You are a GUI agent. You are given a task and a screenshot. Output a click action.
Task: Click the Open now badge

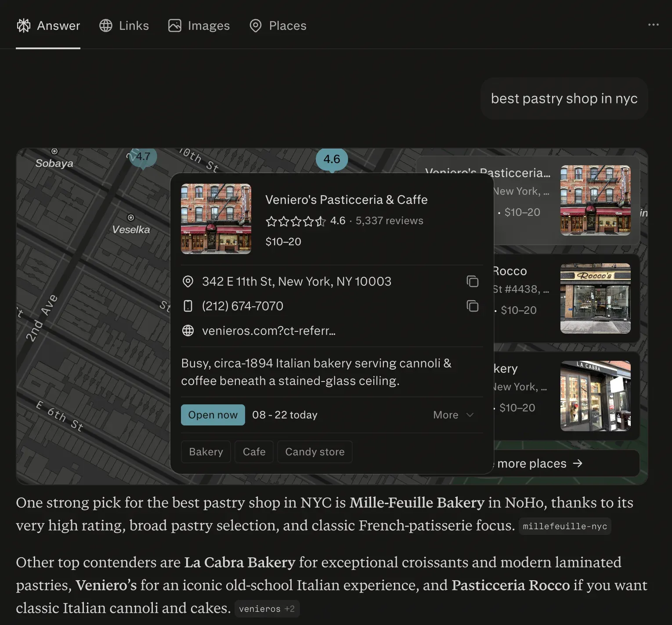[213, 415]
